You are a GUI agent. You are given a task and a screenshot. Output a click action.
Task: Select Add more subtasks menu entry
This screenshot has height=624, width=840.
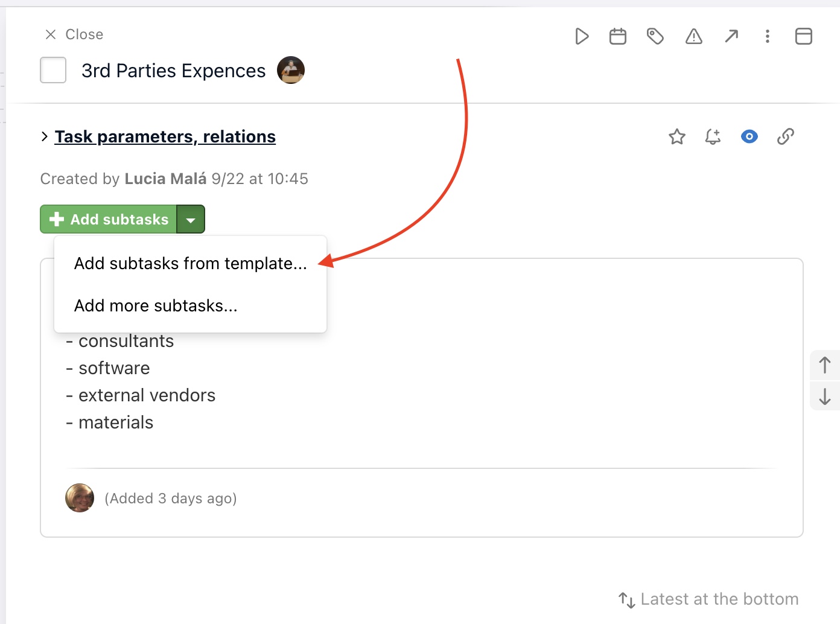(x=155, y=305)
